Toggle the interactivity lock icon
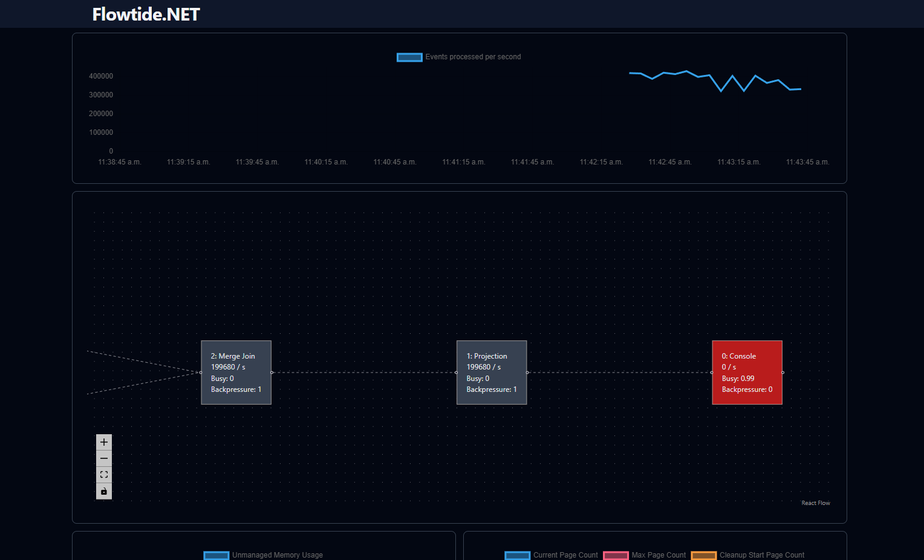This screenshot has height=560, width=924. pos(104,491)
